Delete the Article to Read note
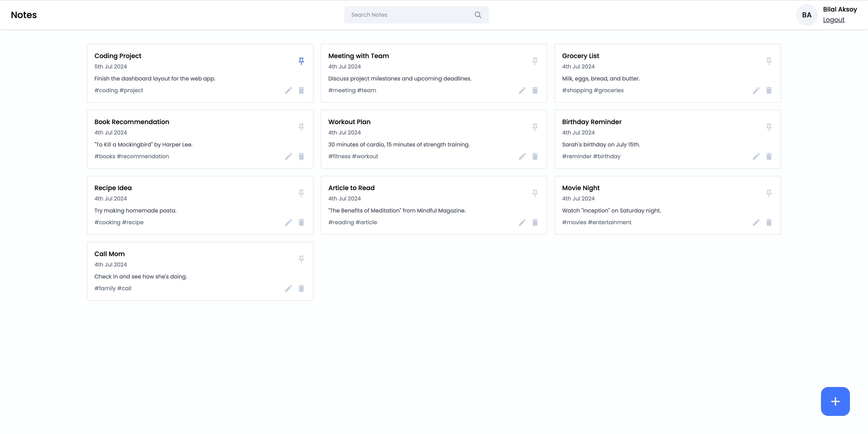Screen dimensions: 868x434 point(535,222)
